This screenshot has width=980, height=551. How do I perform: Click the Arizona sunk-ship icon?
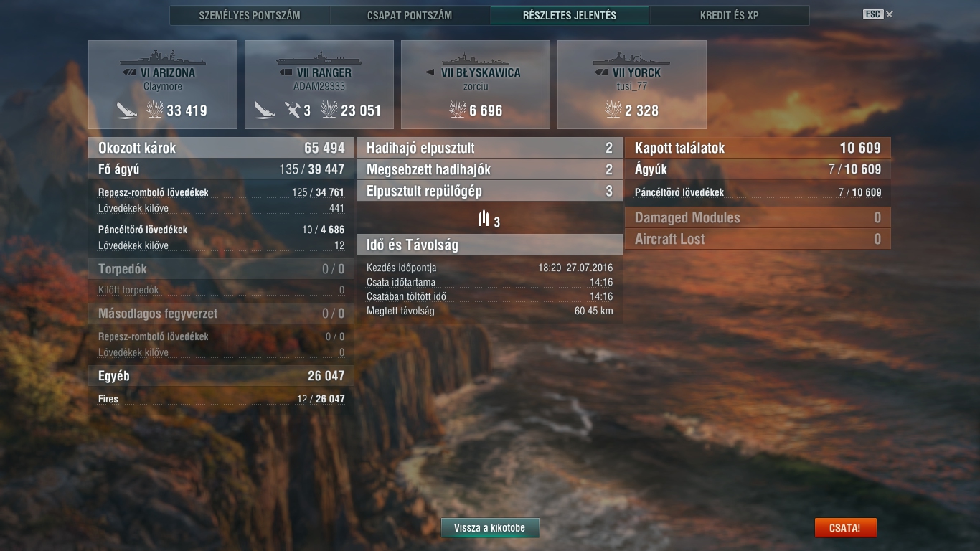tap(127, 110)
